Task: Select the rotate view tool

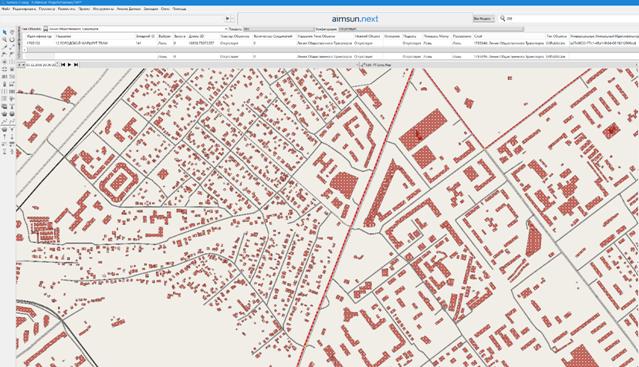Action: pos(12,40)
